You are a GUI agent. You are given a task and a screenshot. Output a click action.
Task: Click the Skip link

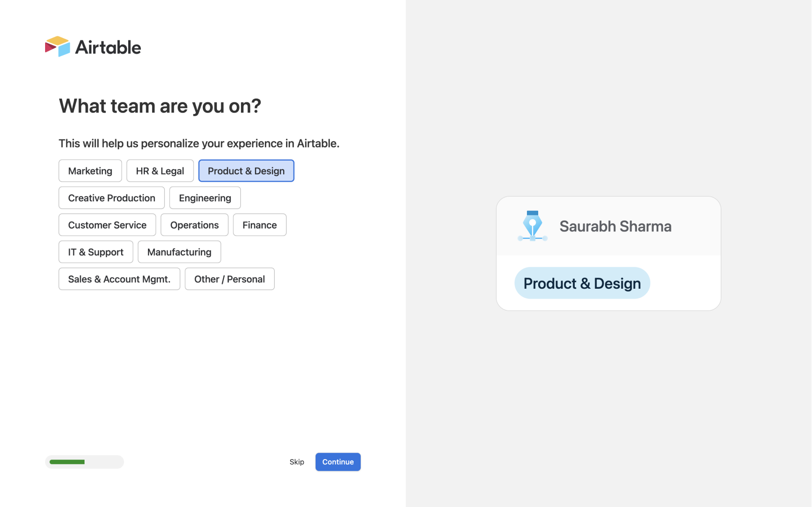point(297,461)
